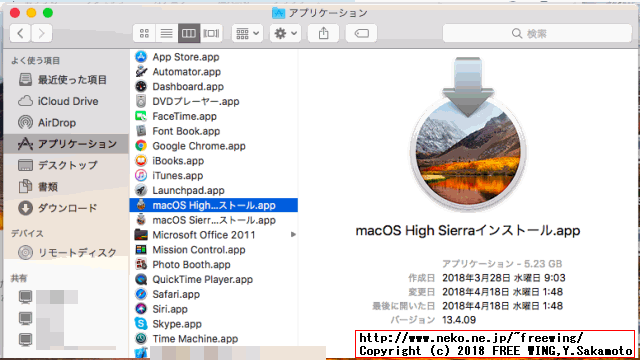This screenshot has height=360, width=640.
Task: Click the Dashboard.app gauge icon
Action: (141, 87)
